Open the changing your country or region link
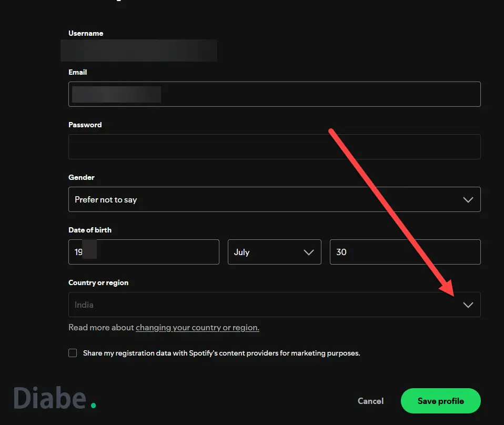This screenshot has width=504, height=425. point(197,328)
